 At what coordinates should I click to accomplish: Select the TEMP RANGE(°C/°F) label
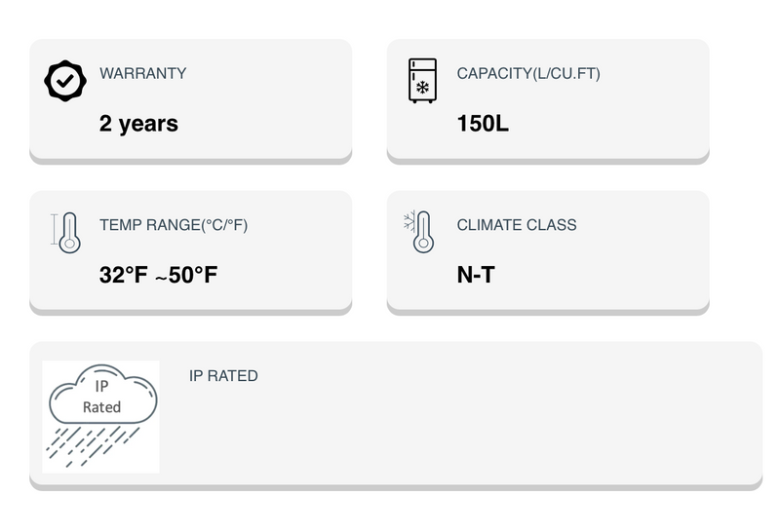pos(174,225)
